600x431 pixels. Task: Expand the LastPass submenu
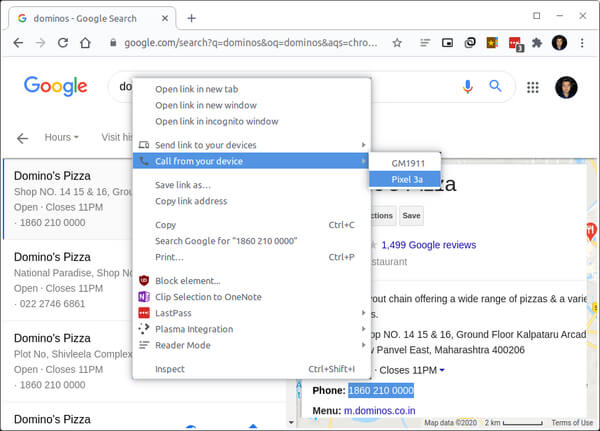[252, 313]
